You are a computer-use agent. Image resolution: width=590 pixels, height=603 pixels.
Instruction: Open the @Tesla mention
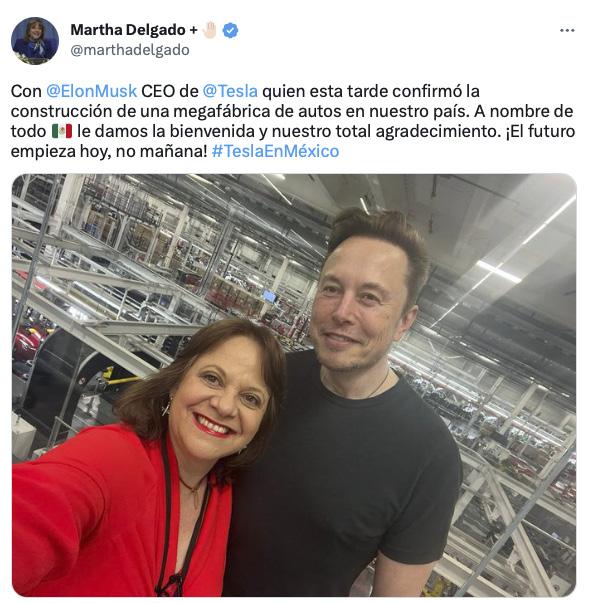[230, 91]
